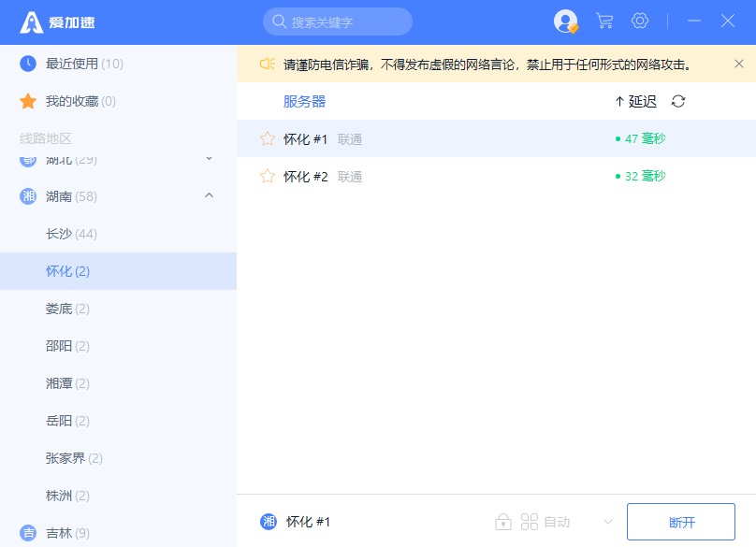Select 株洲 (2) city
The image size is (756, 547).
118,496
